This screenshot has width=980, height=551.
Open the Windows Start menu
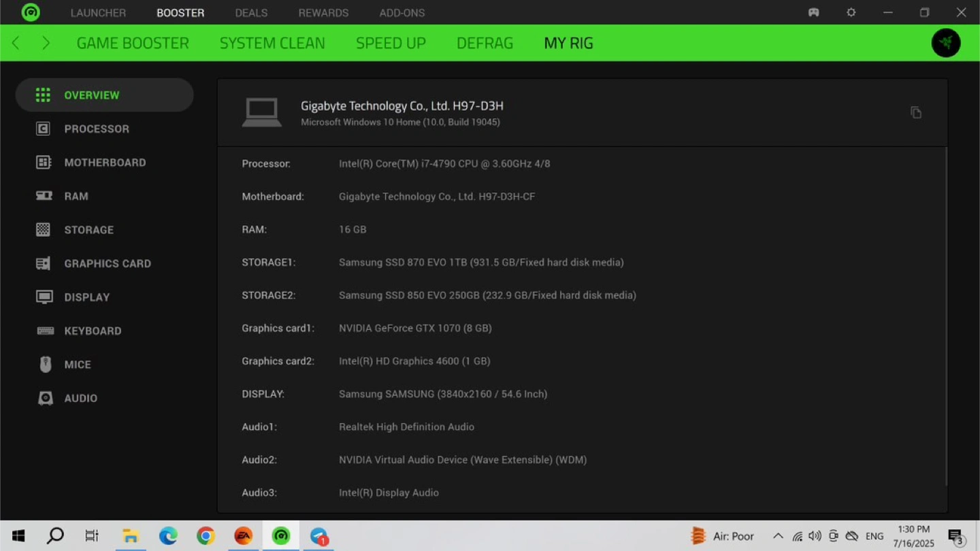point(18,536)
